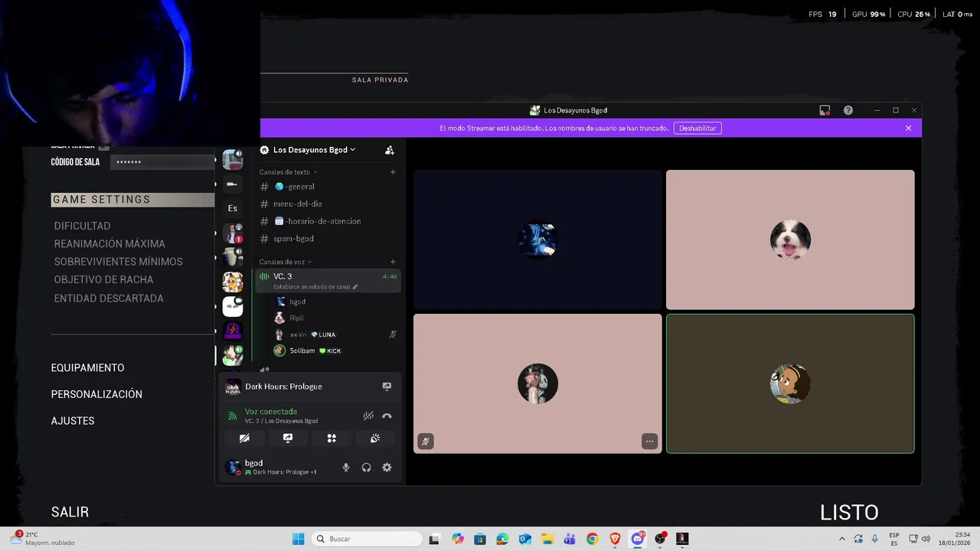Screen dimensions: 980x551
Task: Start sharing your screen
Action: tap(288, 439)
